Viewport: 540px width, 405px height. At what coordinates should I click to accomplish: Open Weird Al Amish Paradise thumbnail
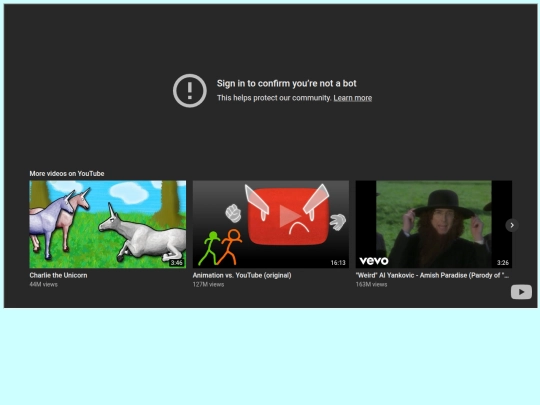pyautogui.click(x=434, y=224)
